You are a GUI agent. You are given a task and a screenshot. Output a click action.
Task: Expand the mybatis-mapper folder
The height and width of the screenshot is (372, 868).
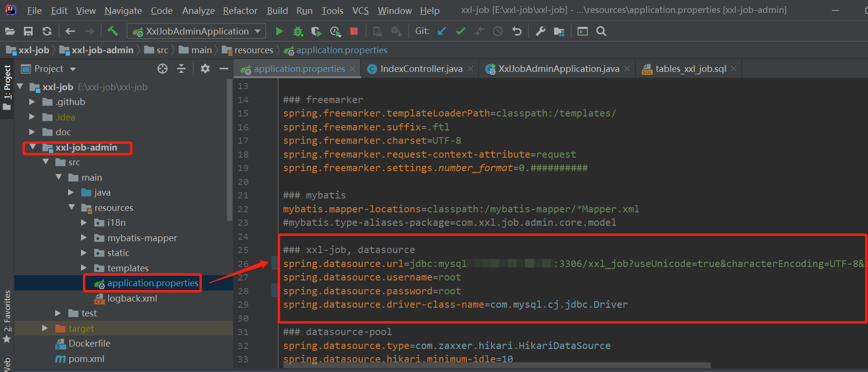(x=84, y=238)
